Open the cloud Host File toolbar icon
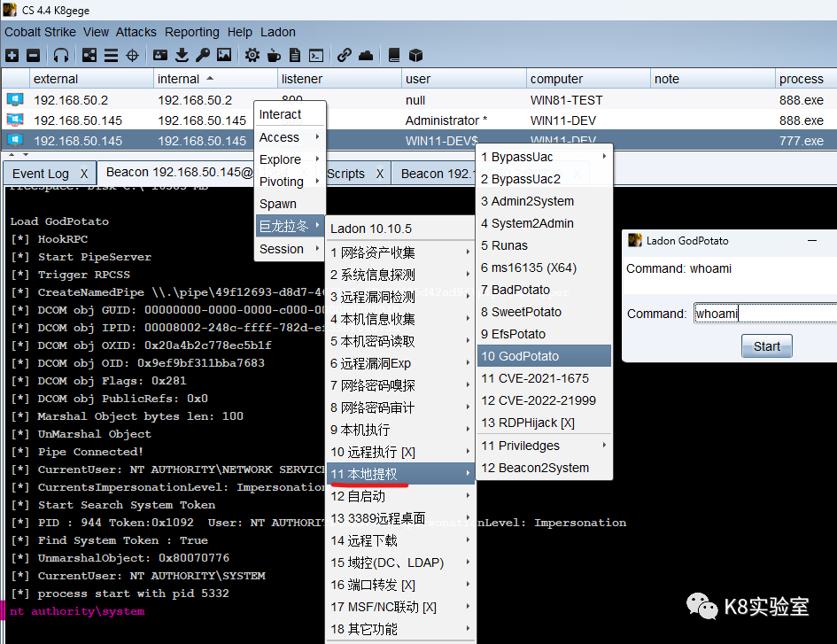Screen dimensions: 837x644 pos(366,55)
